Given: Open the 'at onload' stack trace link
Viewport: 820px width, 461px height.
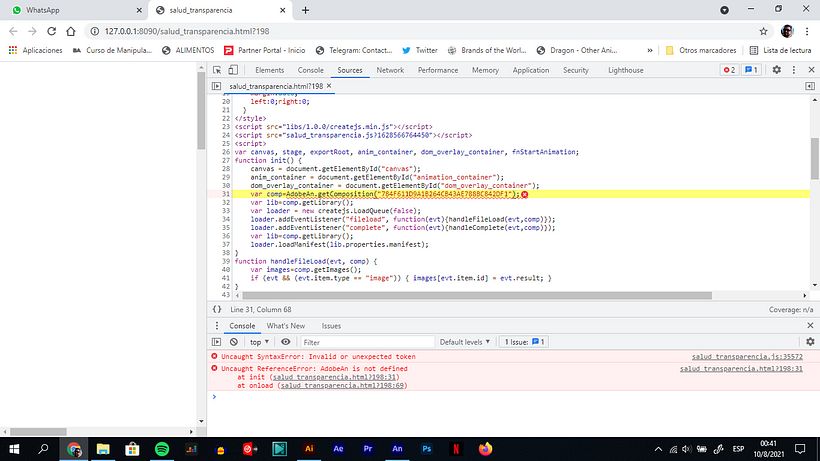Looking at the screenshot, I should [342, 385].
